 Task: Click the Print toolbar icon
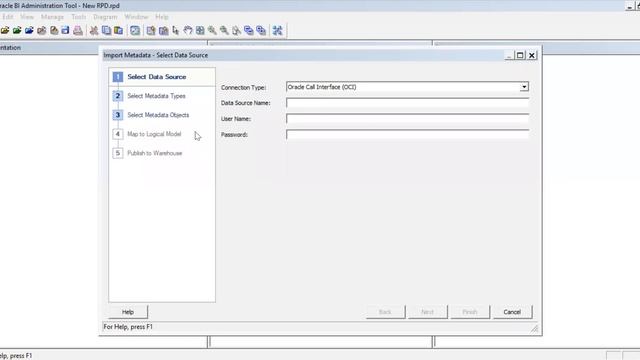(78, 31)
